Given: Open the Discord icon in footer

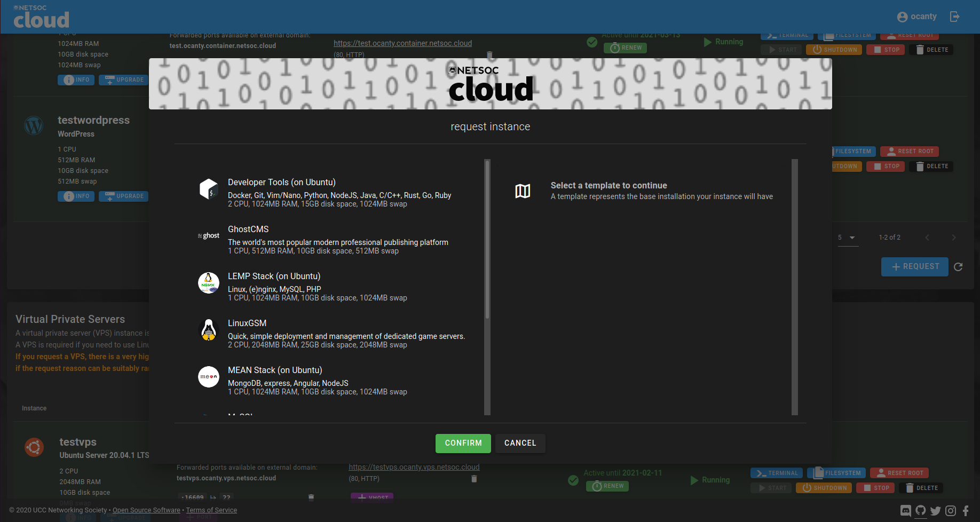Looking at the screenshot, I should pos(906,511).
